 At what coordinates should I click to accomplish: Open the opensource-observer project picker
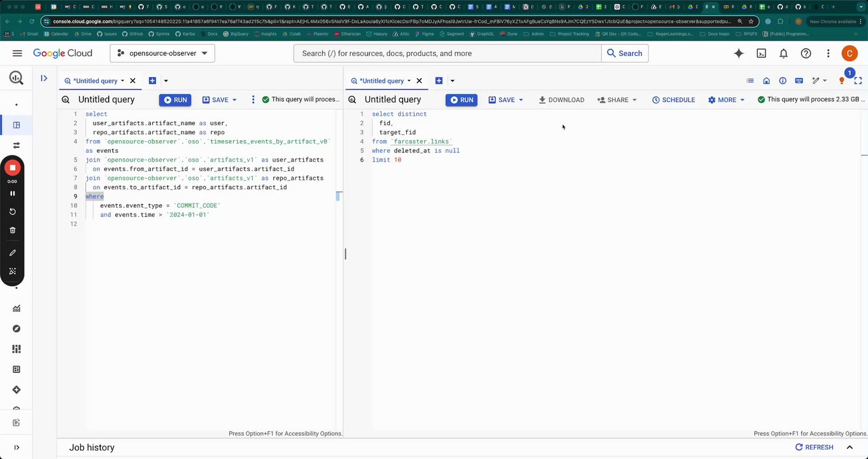[x=162, y=54]
